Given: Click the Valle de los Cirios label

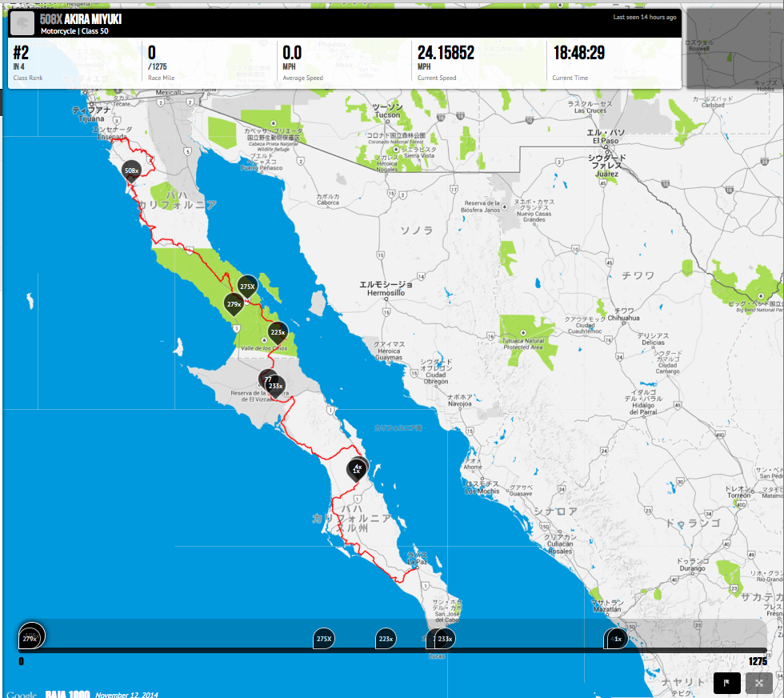Looking at the screenshot, I should [x=264, y=348].
